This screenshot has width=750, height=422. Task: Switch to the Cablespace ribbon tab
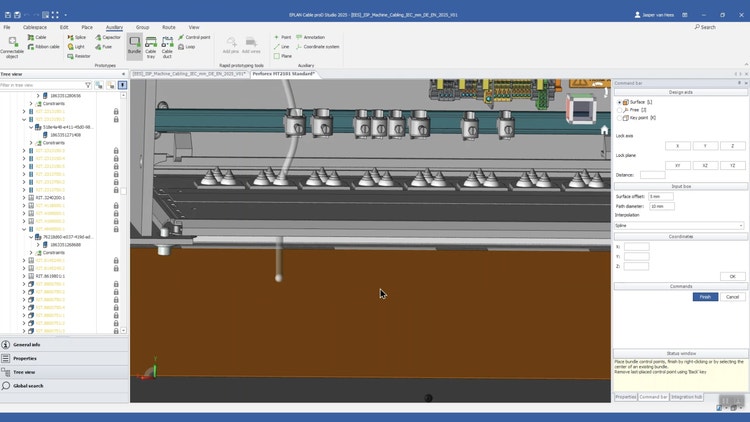tap(34, 27)
